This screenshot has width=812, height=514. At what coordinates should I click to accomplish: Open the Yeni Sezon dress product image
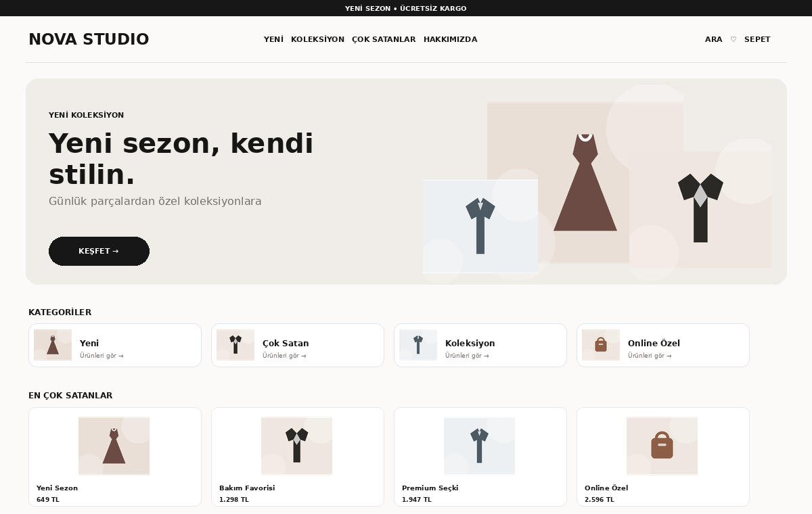tap(114, 446)
